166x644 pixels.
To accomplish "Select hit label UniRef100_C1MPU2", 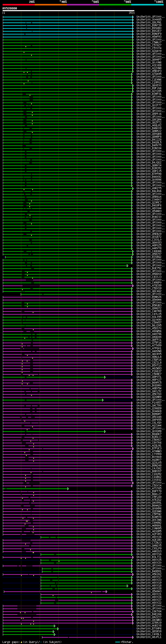I will [x=149, y=83].
